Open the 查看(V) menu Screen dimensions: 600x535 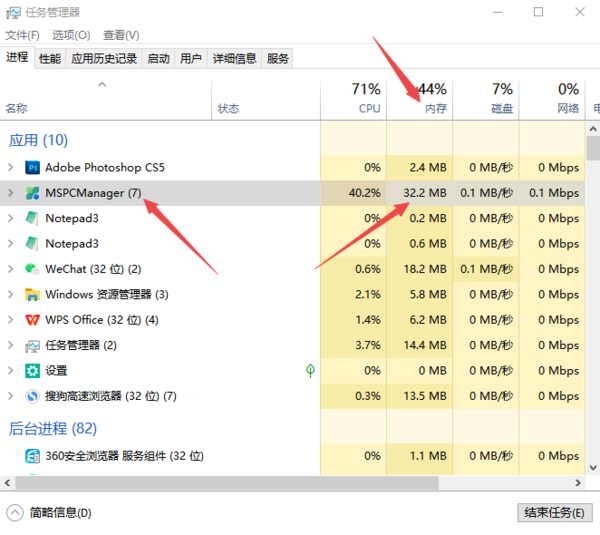[121, 35]
